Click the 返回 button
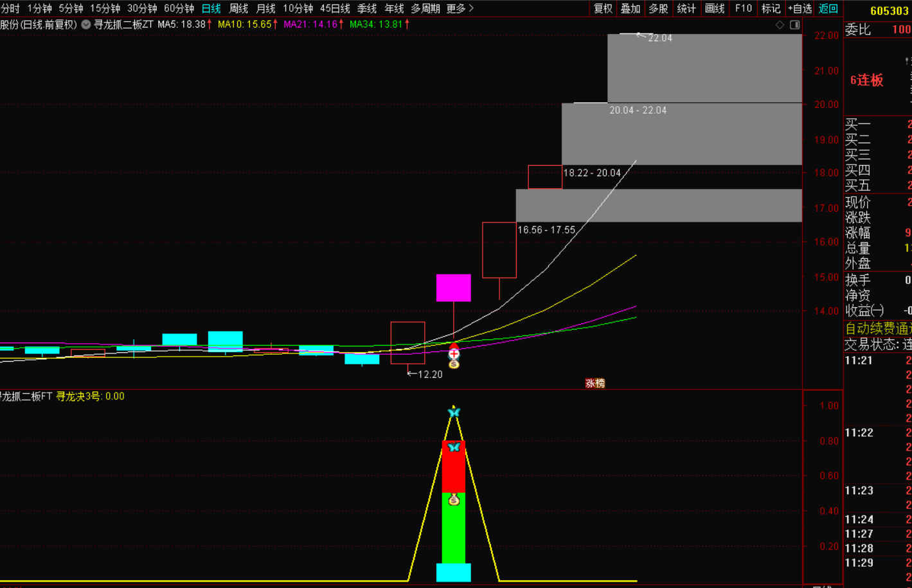The height and width of the screenshot is (588, 912). pyautogui.click(x=828, y=8)
